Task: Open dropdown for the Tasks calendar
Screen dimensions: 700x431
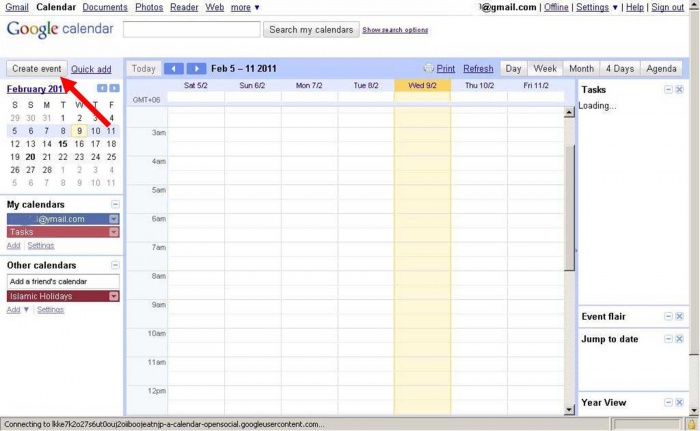Action: tap(114, 232)
